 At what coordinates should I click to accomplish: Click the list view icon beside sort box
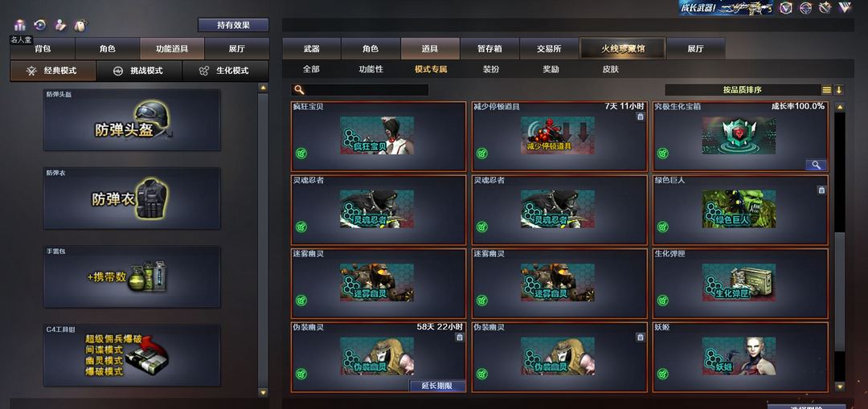(826, 90)
